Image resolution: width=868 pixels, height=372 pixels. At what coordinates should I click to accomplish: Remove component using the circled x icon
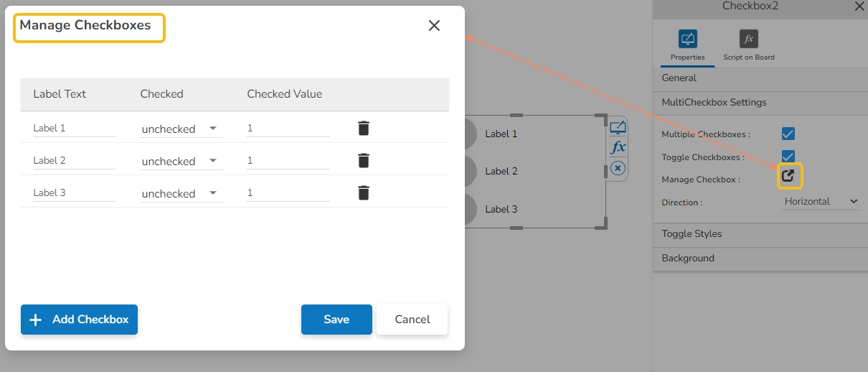coord(618,168)
